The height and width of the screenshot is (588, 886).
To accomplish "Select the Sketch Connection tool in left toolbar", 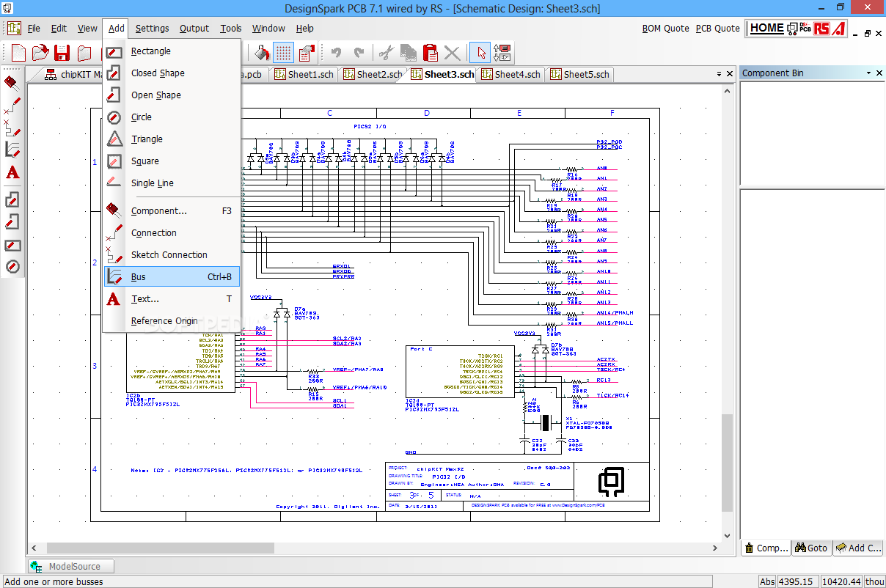I will (x=12, y=127).
